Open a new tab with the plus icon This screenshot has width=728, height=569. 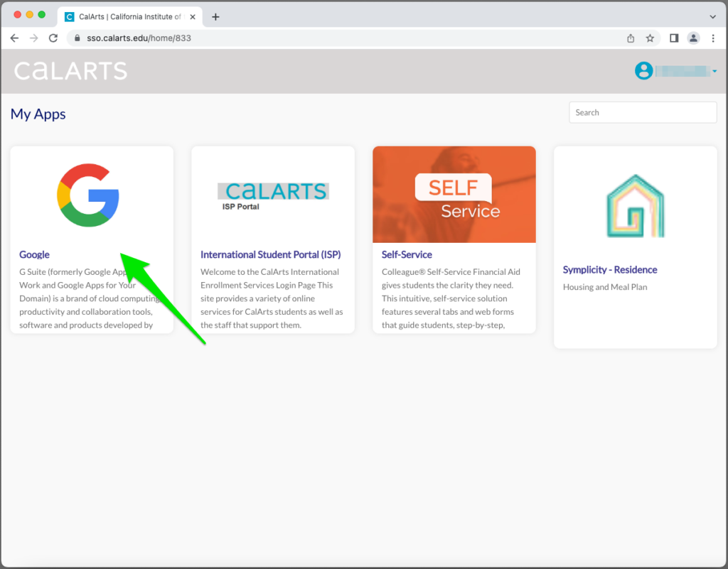point(215,17)
